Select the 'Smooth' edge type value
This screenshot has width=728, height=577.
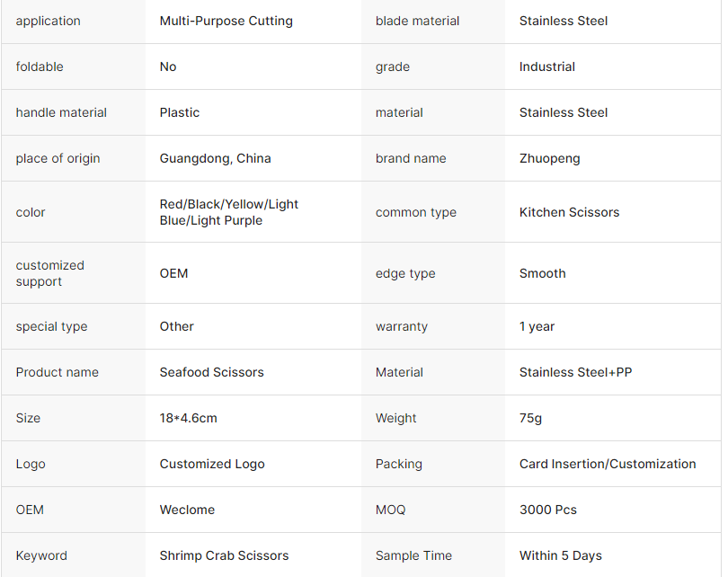pos(543,273)
